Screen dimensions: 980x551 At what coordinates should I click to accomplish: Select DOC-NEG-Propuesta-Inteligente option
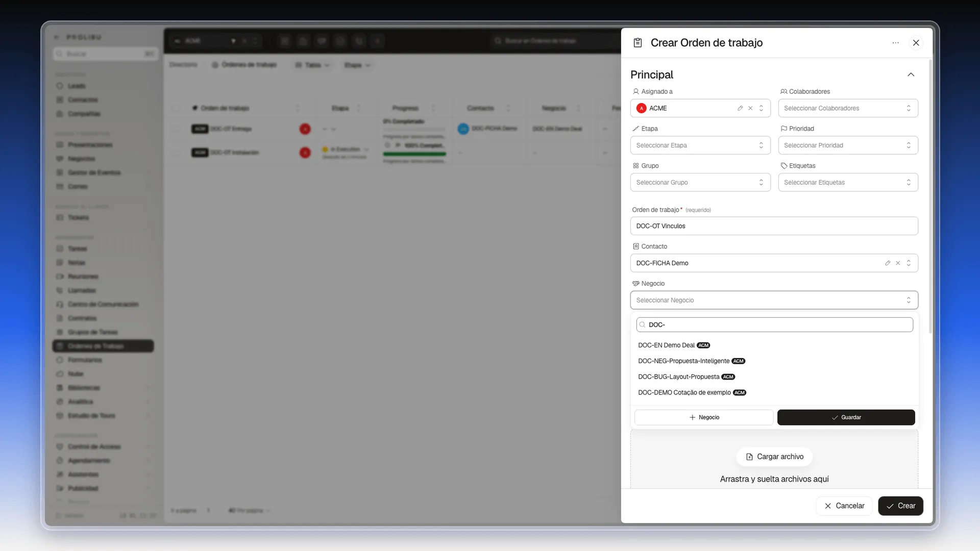coord(774,361)
